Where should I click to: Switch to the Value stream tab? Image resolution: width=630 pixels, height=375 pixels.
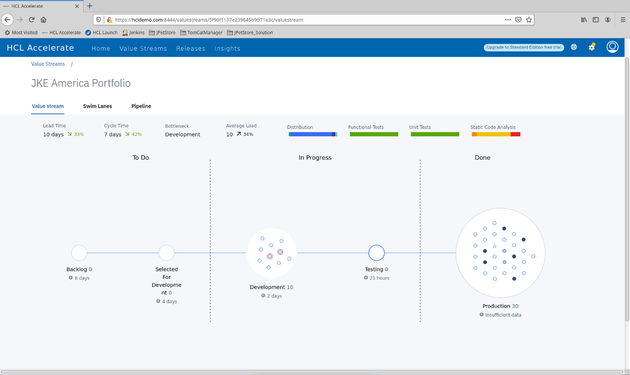(48, 106)
